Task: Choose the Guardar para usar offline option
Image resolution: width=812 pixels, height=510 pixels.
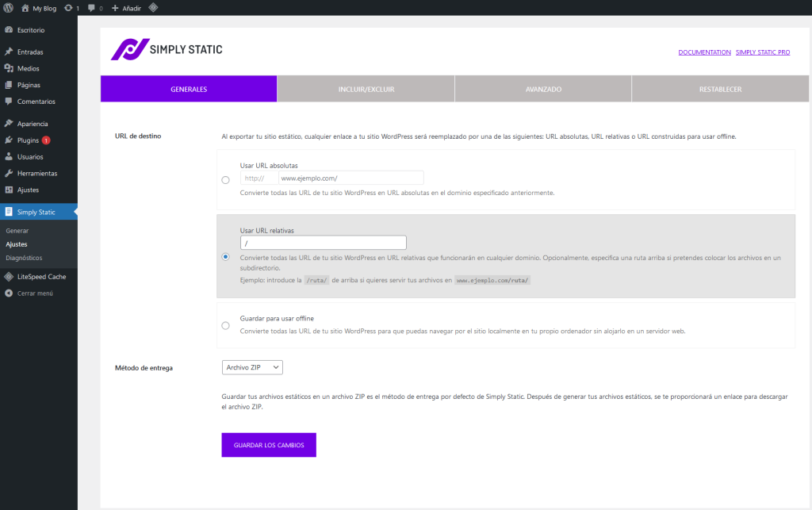Action: (x=225, y=325)
